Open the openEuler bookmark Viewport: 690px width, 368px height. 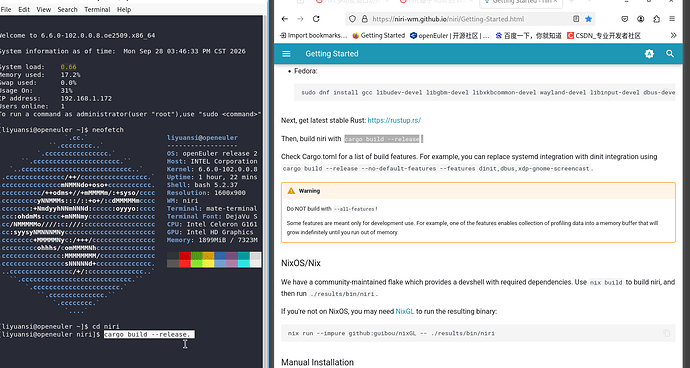tap(449, 36)
